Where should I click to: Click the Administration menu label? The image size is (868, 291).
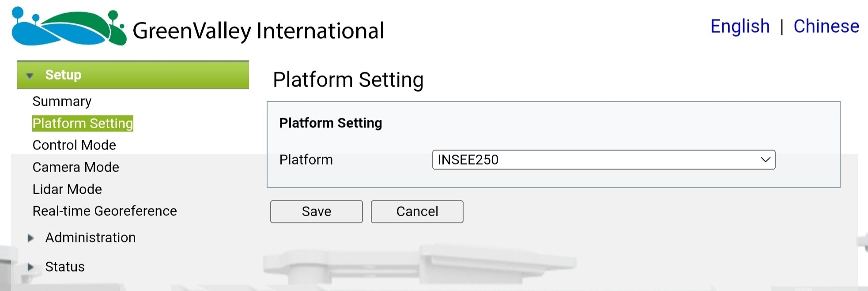tap(91, 237)
